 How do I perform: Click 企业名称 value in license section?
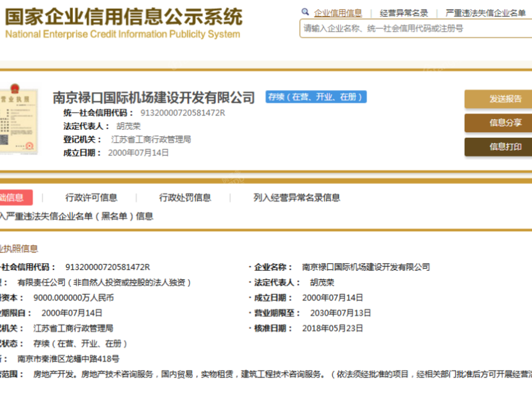tap(366, 267)
